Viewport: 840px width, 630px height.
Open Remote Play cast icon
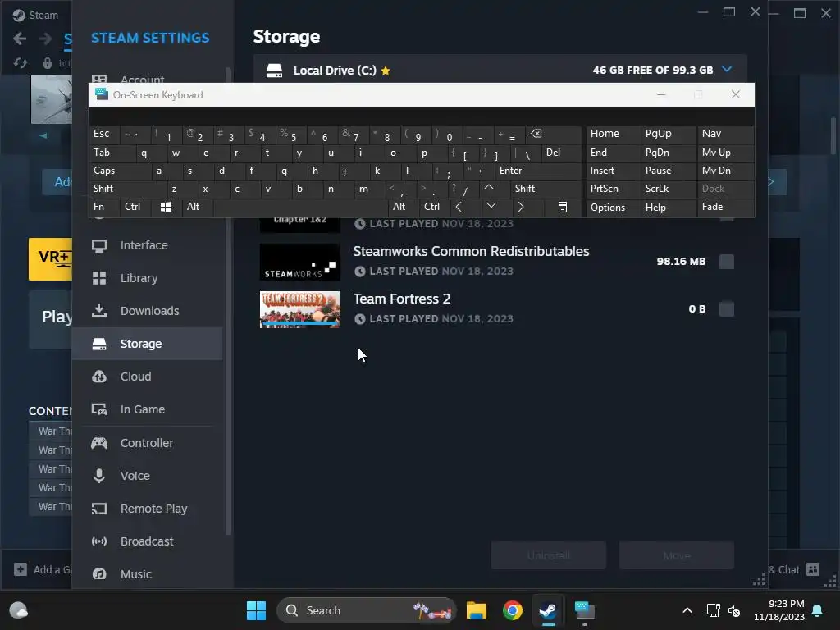click(x=99, y=509)
